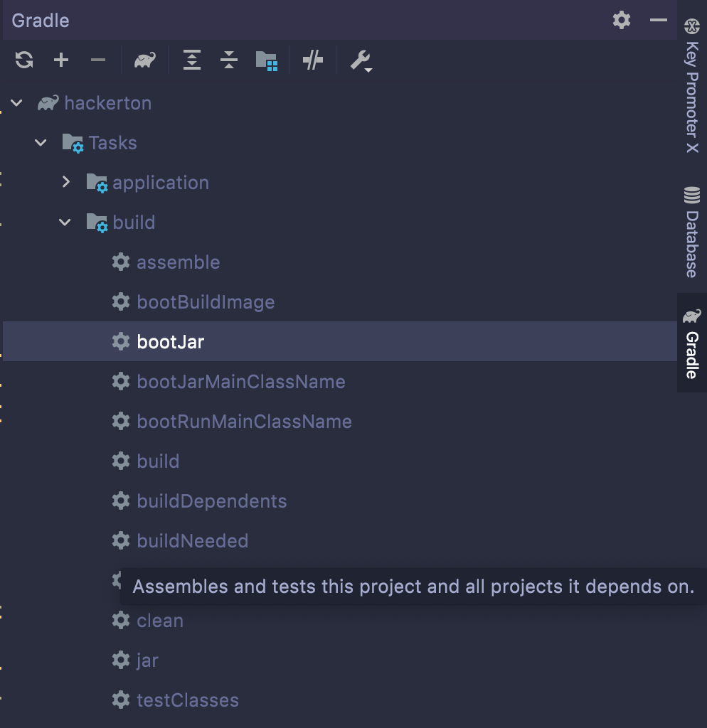
Task: Toggle offline mode in Gradle toolbar
Action: pos(313,60)
